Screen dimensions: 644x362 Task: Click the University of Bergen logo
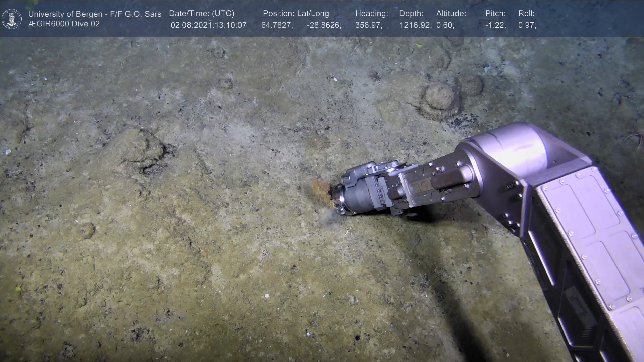tap(12, 19)
